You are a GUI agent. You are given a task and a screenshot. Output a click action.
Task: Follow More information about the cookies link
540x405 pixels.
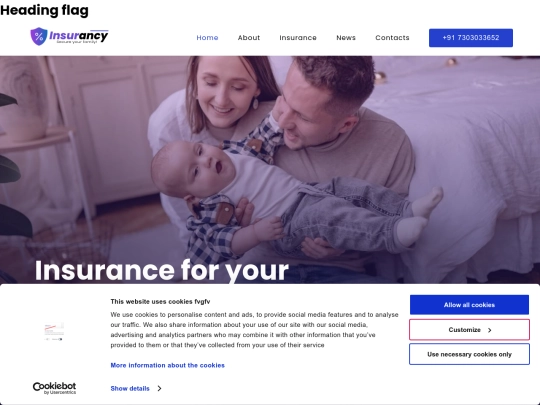(167, 365)
